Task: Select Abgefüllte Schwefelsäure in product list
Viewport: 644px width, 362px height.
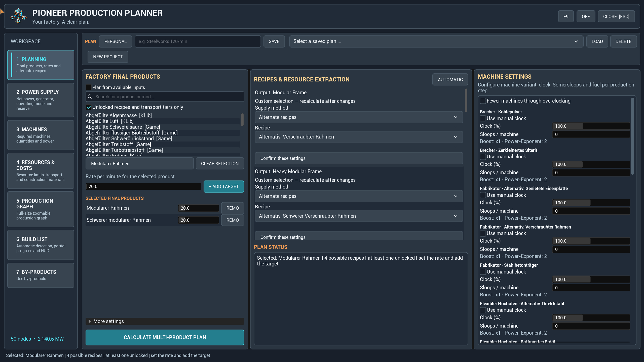Action: [163, 127]
